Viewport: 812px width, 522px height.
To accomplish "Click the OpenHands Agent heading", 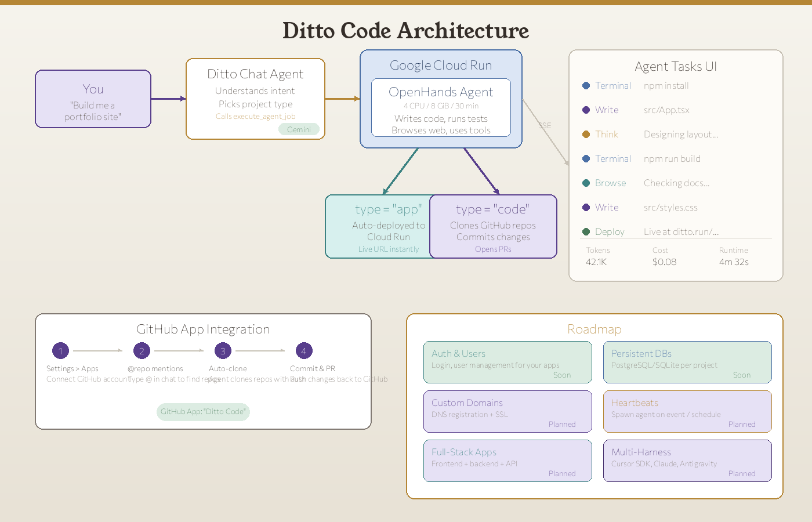I will (441, 92).
